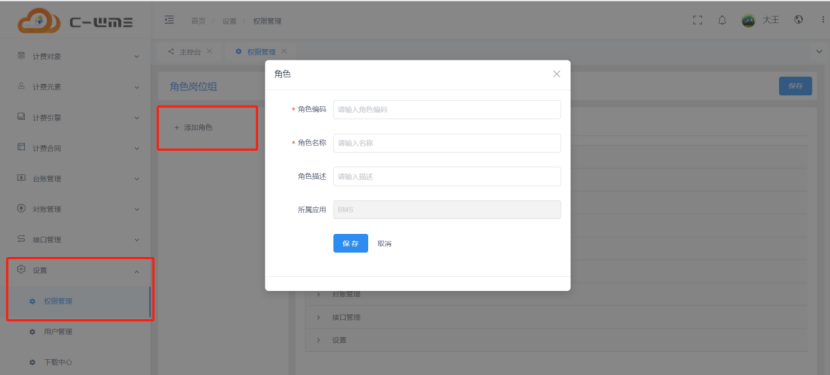Click the disabled 所属应用 BMS field
This screenshot has width=830, height=375.
pos(447,210)
